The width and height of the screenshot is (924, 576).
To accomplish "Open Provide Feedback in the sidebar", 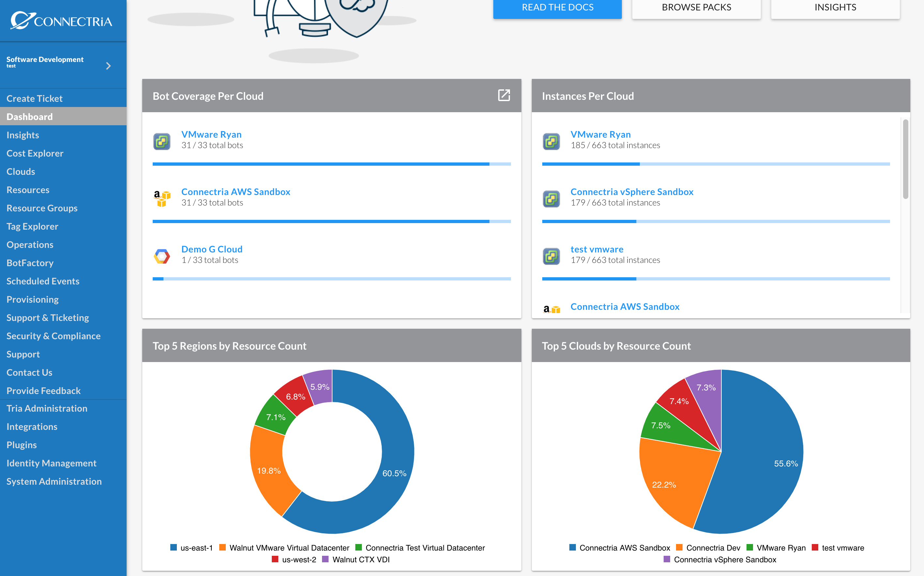I will click(x=63, y=390).
